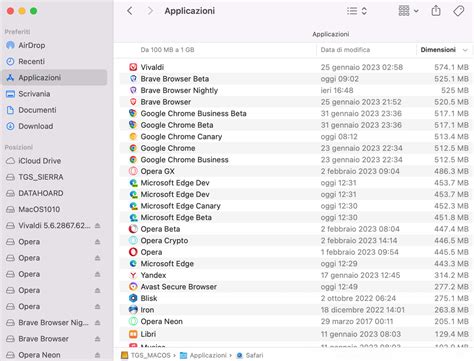Select Applicazioni in the sidebar
This screenshot has height=361, width=474.
[54, 77]
